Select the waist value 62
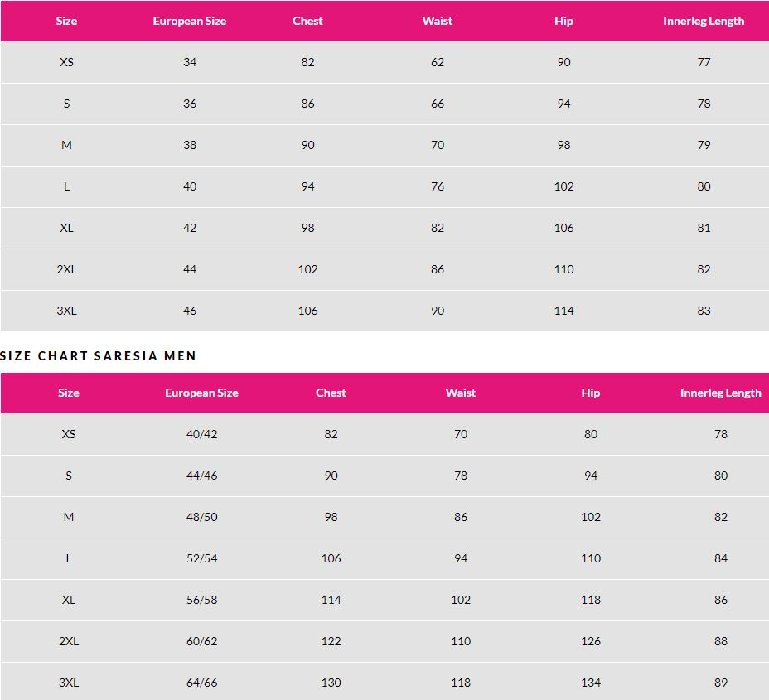The width and height of the screenshot is (769, 700). click(x=437, y=62)
